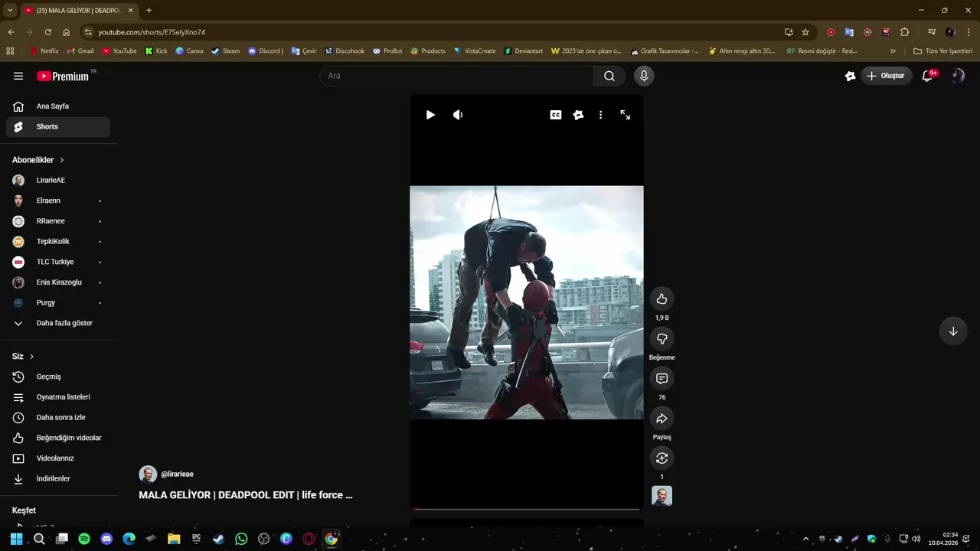The image size is (980, 551).
Task: Reload the page
Action: 47,32
